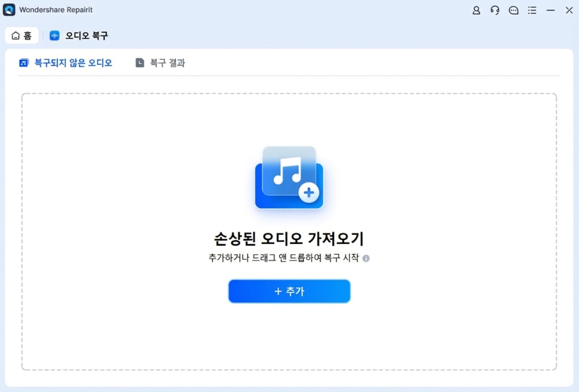The image size is (579, 392).
Task: Switch to the 오디오 복구 tab
Action: coord(79,35)
